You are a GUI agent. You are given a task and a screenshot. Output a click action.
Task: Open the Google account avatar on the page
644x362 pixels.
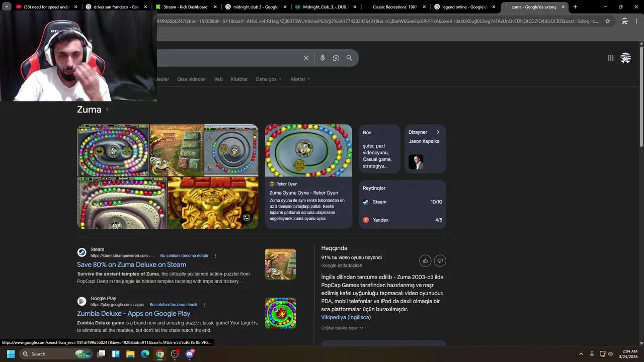pos(625,58)
